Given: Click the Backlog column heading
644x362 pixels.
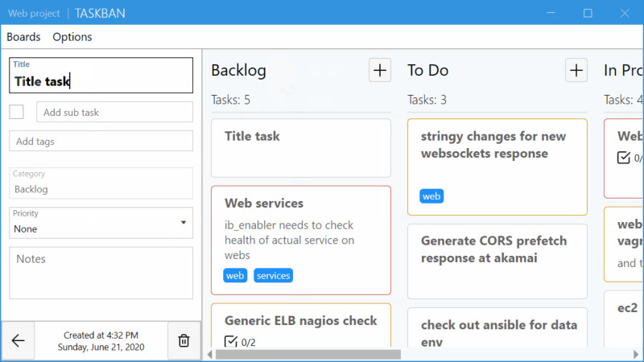Looking at the screenshot, I should coord(238,71).
